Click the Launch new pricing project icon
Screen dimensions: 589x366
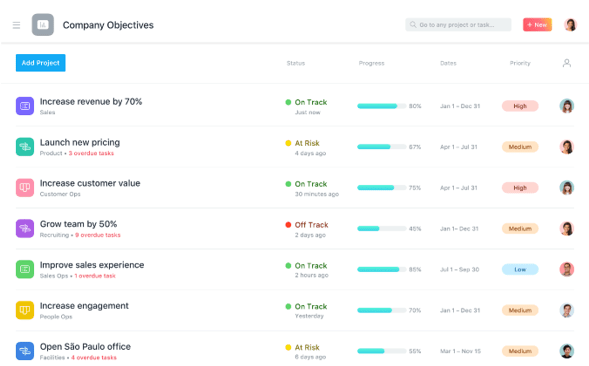tap(25, 147)
